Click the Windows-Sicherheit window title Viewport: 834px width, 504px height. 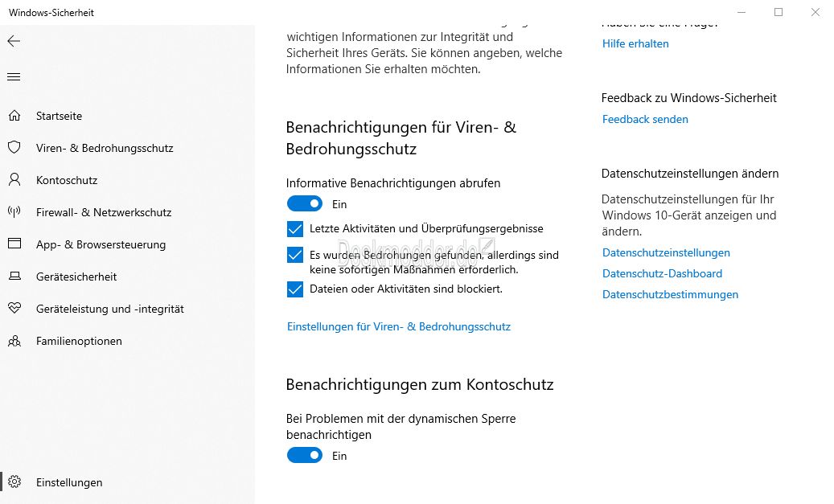coord(51,12)
